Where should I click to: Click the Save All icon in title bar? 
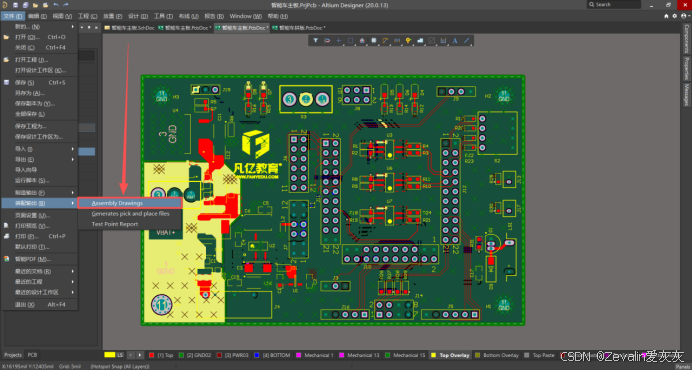26,5
